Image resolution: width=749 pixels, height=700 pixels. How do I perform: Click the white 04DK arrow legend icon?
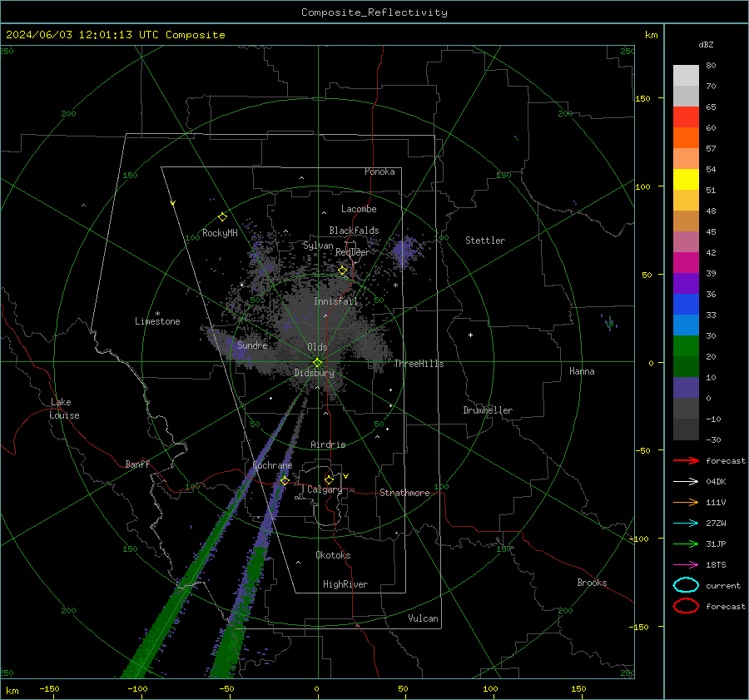[x=686, y=481]
